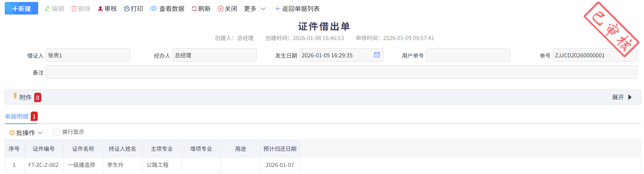This screenshot has height=174, width=644.
Task: Open the calendar picker in 发生日期
Action: pyautogui.click(x=377, y=55)
